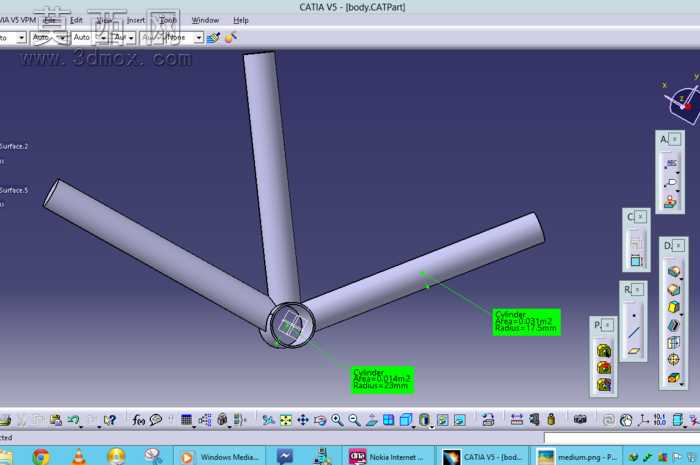
Task: Select the Rotate view tool
Action: tap(320, 419)
